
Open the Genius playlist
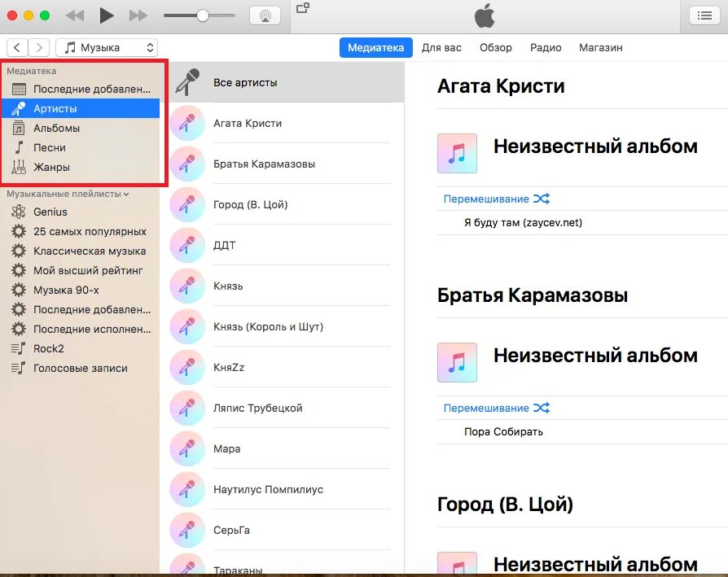81,212
